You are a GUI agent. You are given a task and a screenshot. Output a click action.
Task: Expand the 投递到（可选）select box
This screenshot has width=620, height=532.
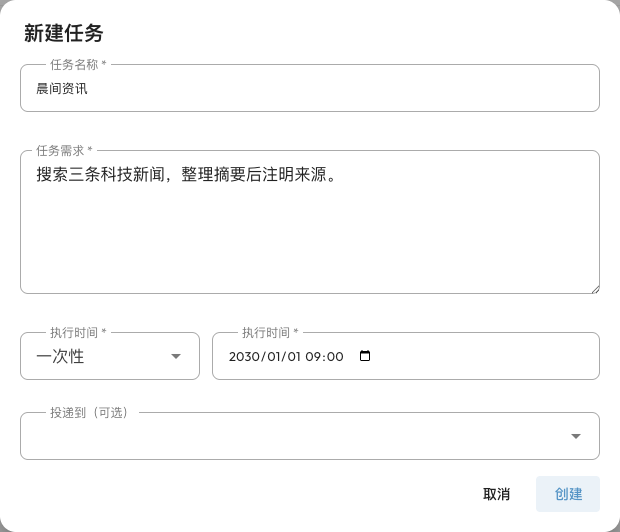click(310, 436)
